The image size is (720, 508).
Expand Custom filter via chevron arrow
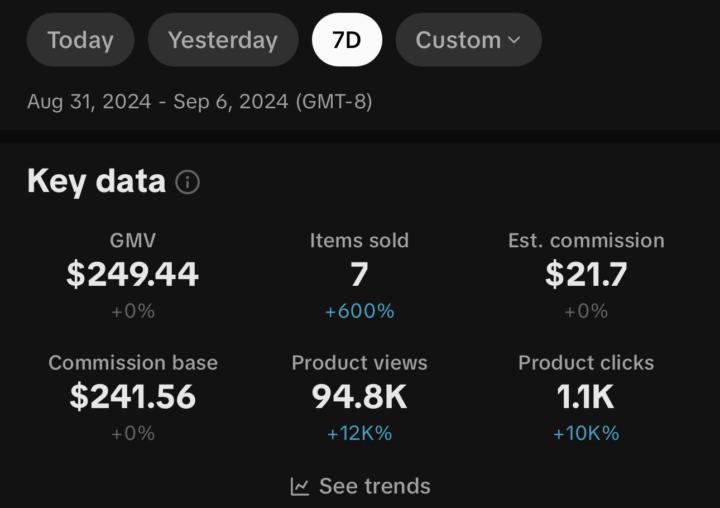coord(514,40)
